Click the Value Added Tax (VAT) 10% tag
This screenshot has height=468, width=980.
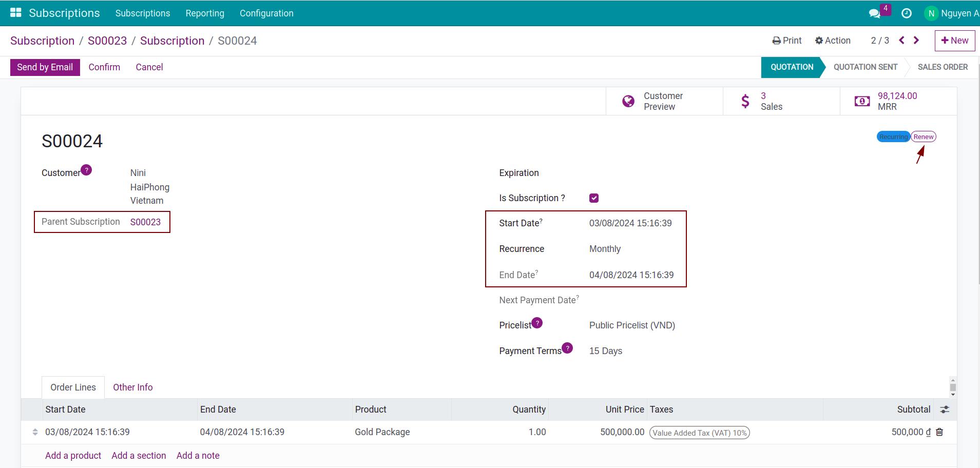click(700, 433)
